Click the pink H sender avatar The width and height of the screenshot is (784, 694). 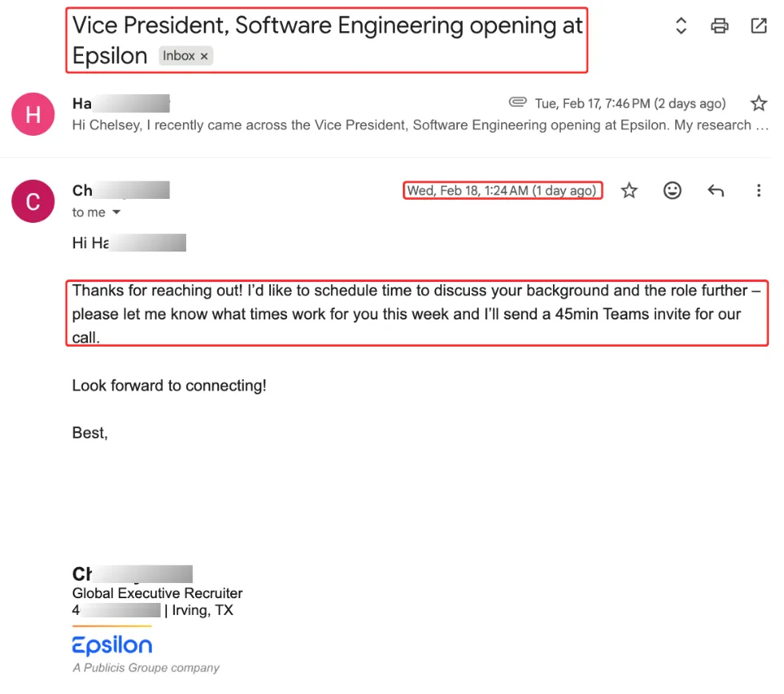click(x=33, y=114)
